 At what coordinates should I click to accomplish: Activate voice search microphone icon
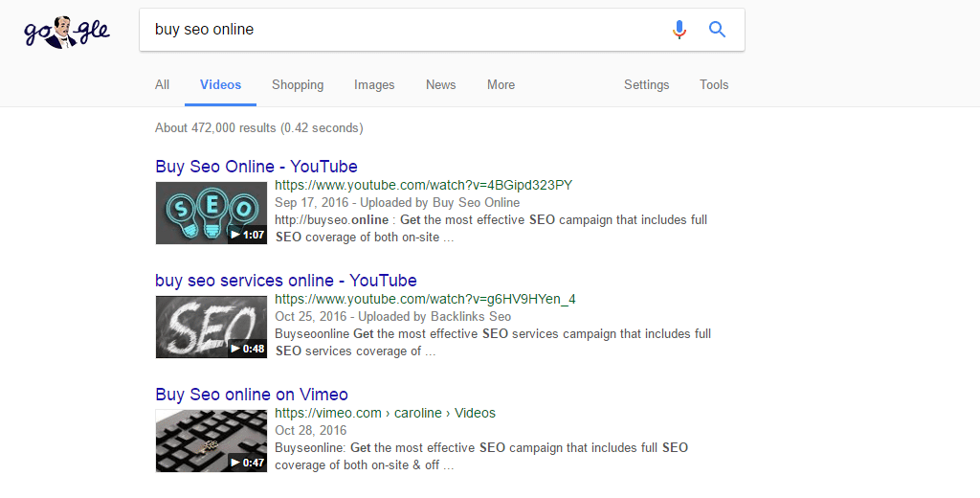[679, 30]
